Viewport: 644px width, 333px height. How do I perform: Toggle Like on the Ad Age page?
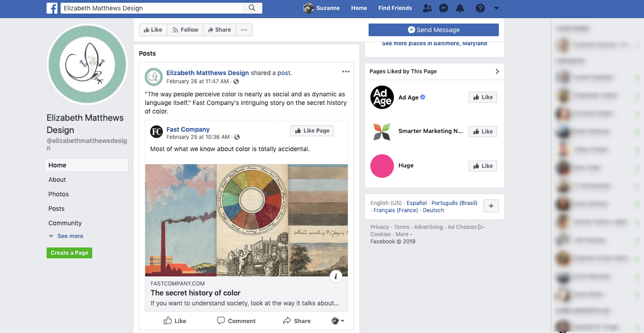click(483, 97)
